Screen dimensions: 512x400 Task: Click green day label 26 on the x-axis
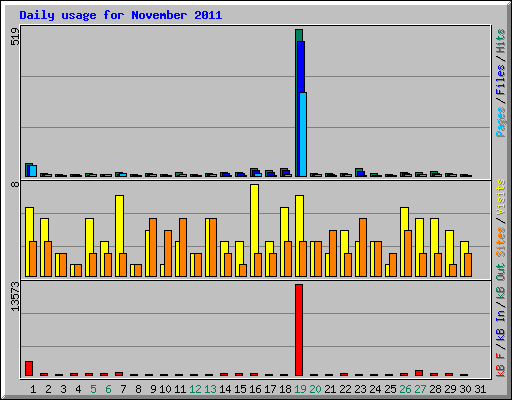405,389
